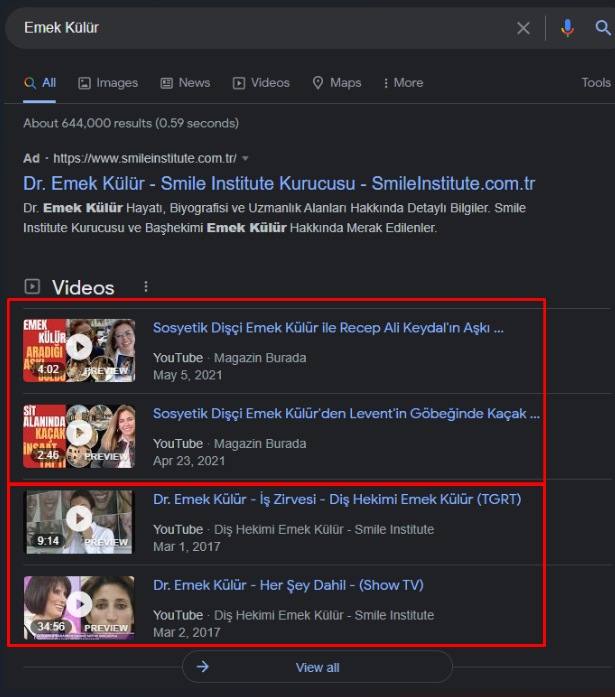Click the ad description mentioning Başhekimi
The height and width of the screenshot is (697, 615).
tap(275, 218)
